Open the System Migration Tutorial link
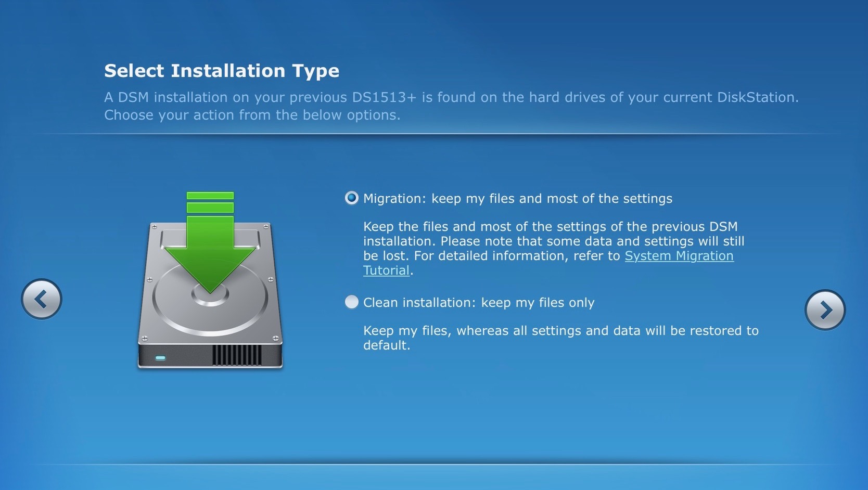This screenshot has width=868, height=490. click(x=679, y=256)
